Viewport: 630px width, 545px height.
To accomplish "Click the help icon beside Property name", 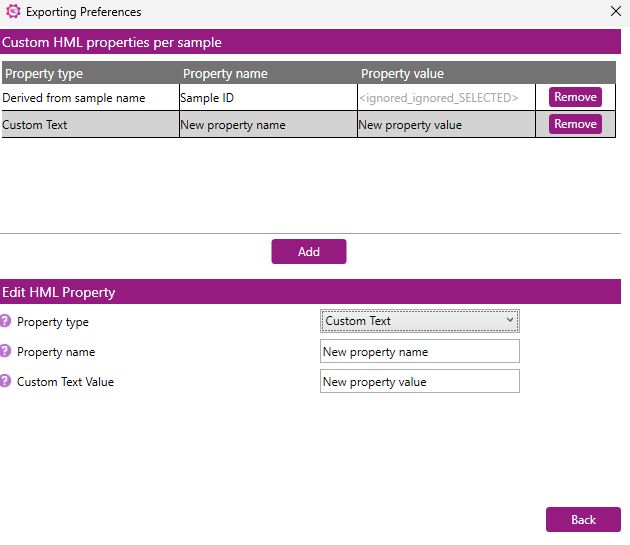I will tap(5, 351).
